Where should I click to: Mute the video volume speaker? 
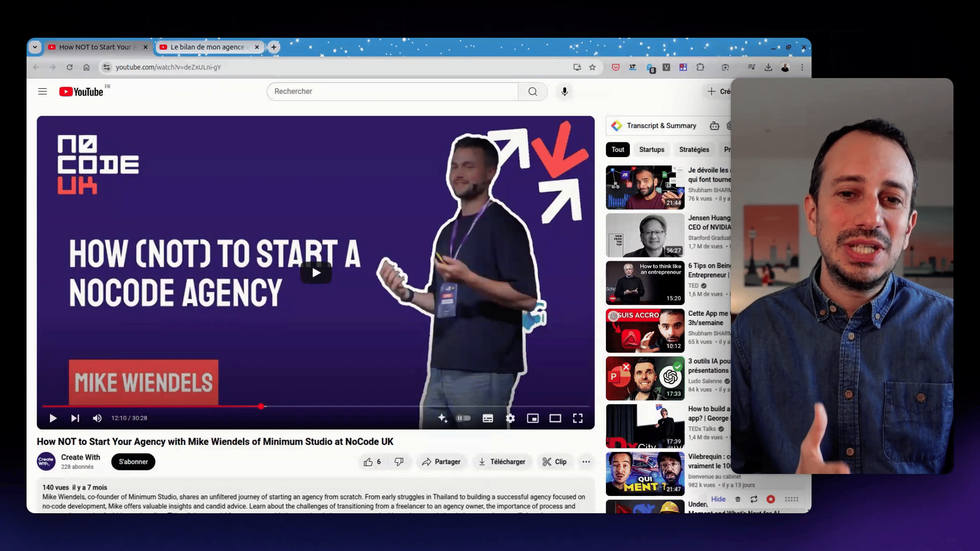click(x=97, y=418)
